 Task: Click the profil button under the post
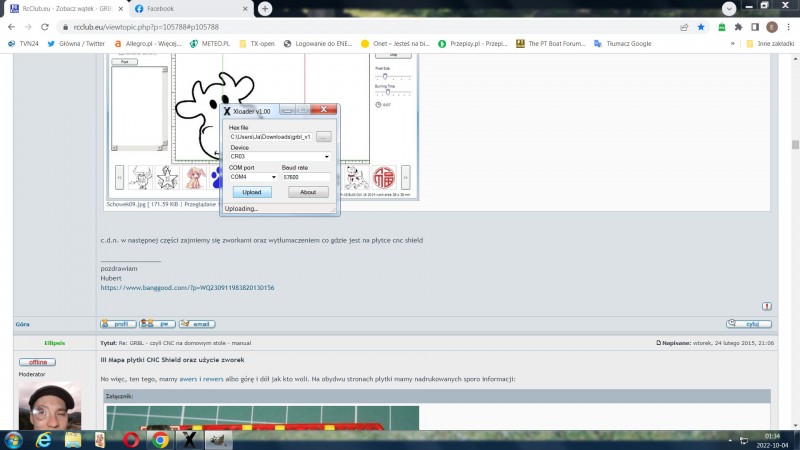pos(118,324)
